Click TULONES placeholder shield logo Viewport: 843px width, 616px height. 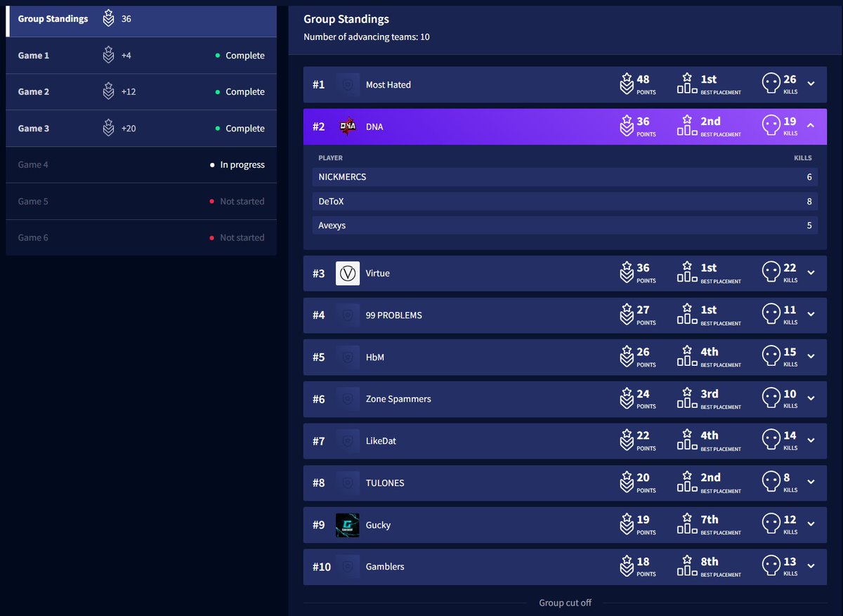pos(348,483)
